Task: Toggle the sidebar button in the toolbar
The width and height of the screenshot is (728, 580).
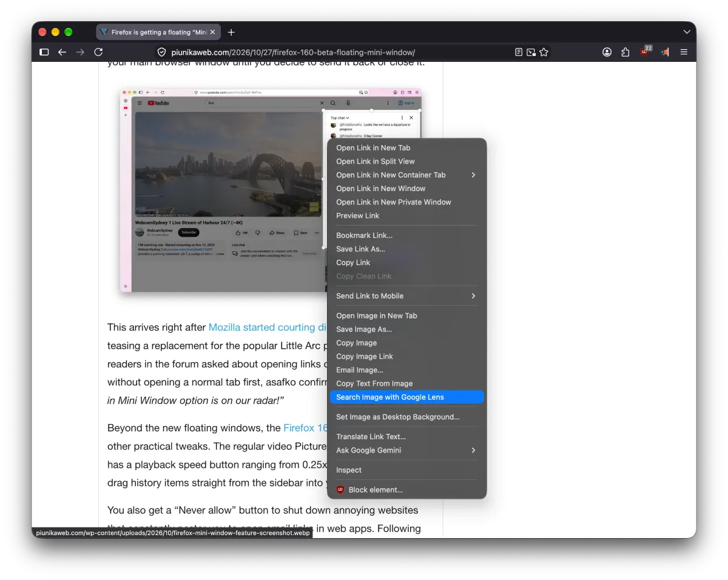Action: pos(44,52)
